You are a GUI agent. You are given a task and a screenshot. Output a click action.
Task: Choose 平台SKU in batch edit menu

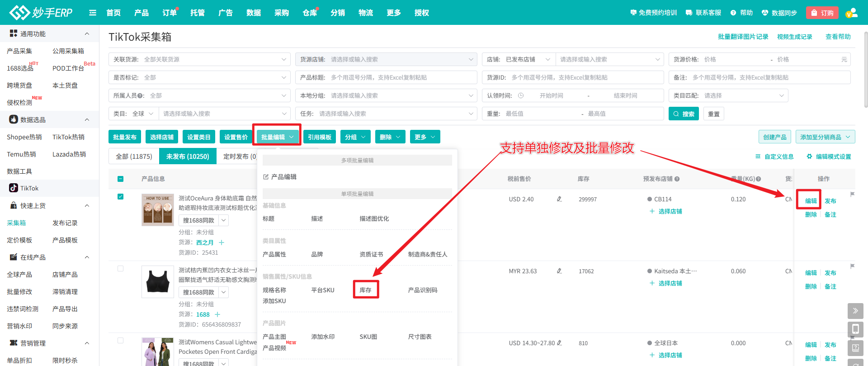pyautogui.click(x=323, y=290)
